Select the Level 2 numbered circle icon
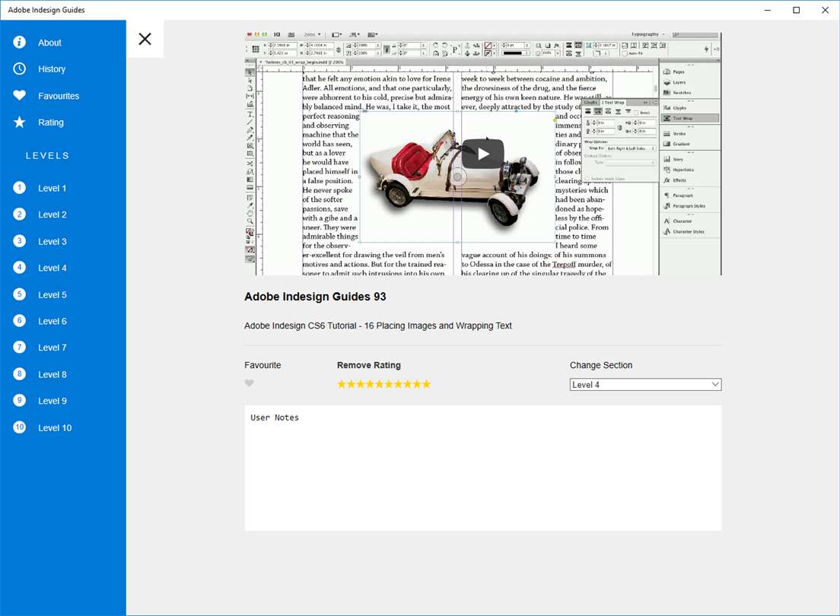The width and height of the screenshot is (840, 616). tap(19, 214)
